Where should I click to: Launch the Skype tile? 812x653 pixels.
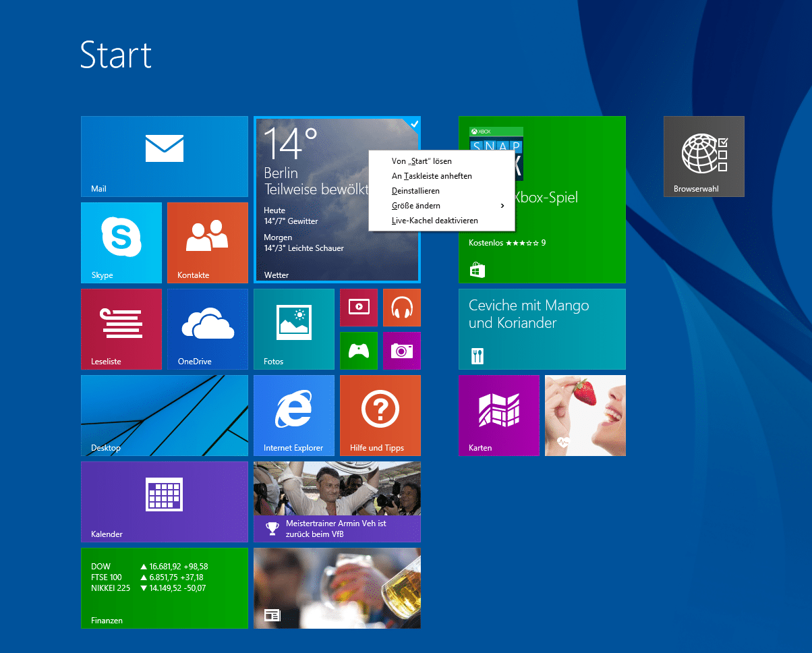click(121, 243)
